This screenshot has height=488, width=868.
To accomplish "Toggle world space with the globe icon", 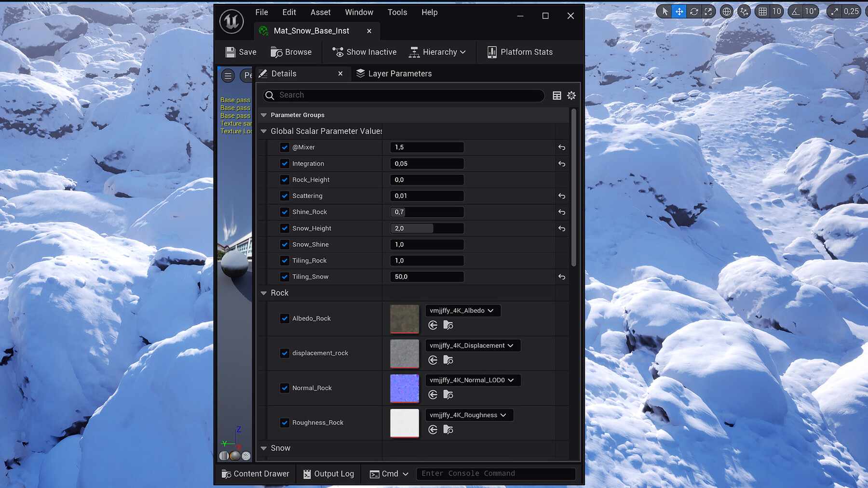I will pyautogui.click(x=726, y=11).
